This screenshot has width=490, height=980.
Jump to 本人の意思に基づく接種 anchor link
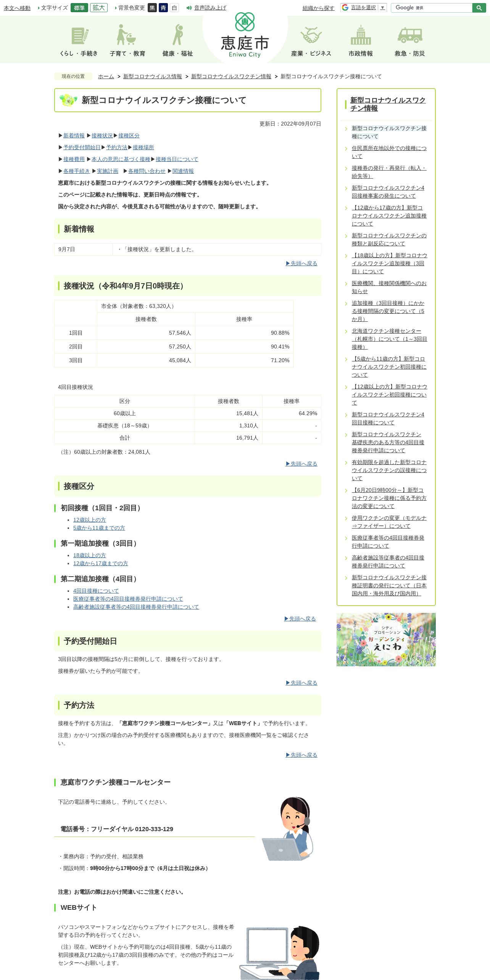[121, 159]
